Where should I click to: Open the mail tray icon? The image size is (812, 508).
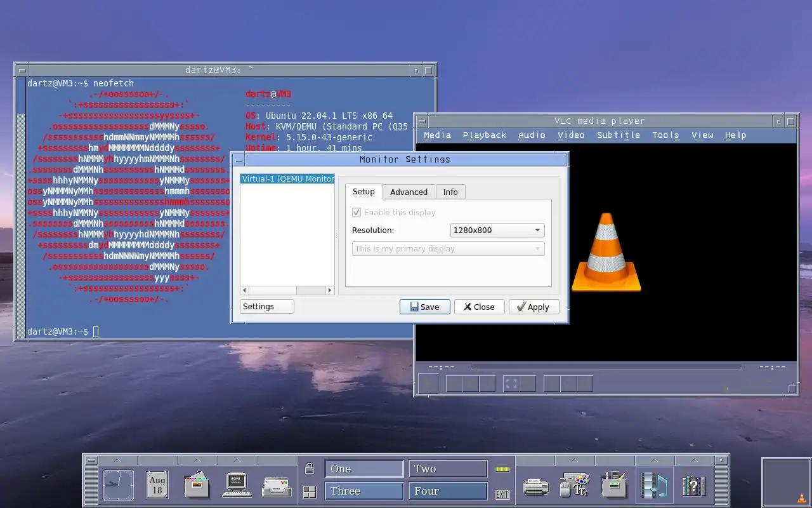pyautogui.click(x=277, y=486)
